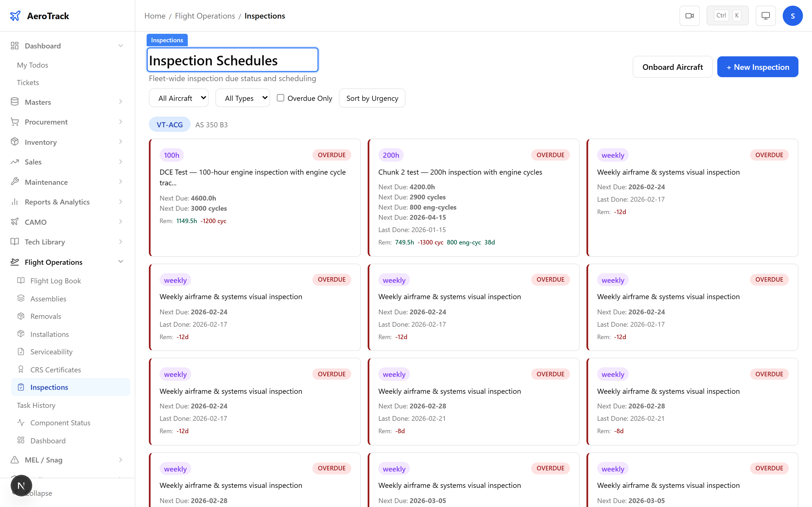Image resolution: width=812 pixels, height=507 pixels.
Task: Select the Flight Log Book sidebar icon
Action: 21,281
